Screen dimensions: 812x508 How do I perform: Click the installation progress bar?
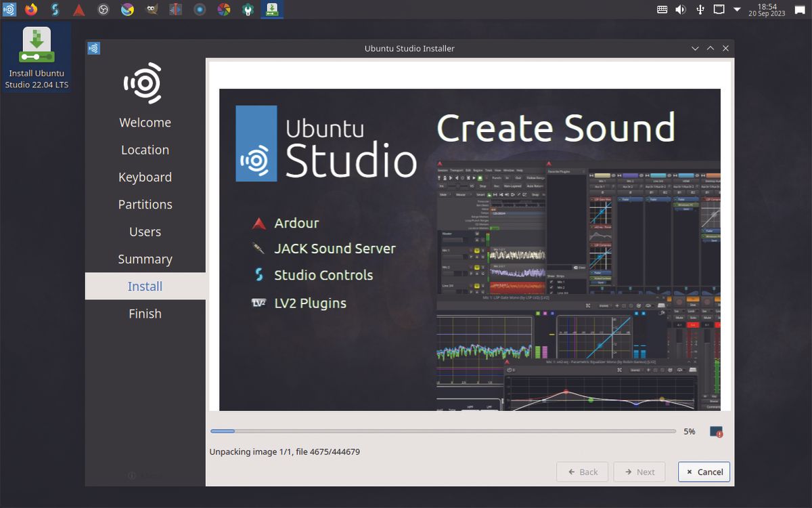pyautogui.click(x=443, y=431)
